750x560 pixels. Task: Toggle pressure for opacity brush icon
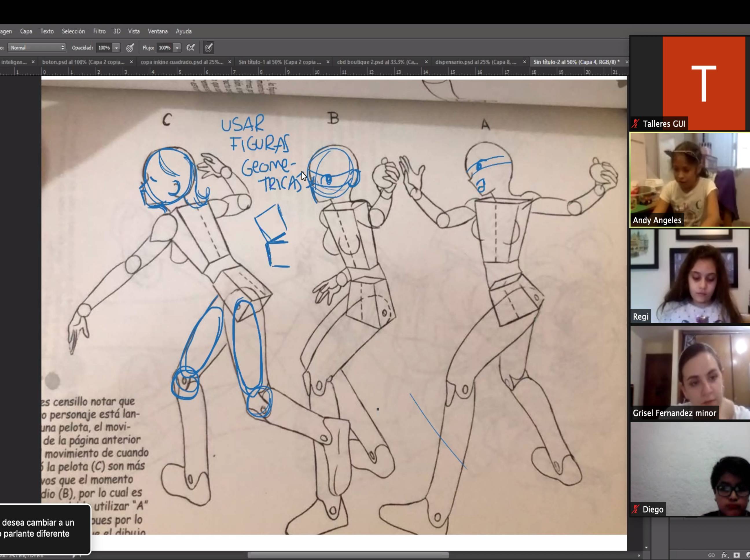click(130, 48)
